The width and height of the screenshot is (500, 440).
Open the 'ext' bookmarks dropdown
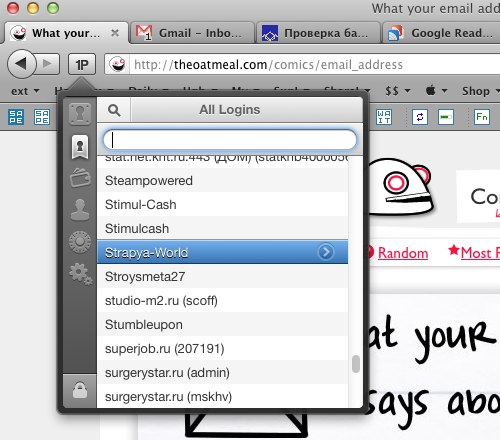coord(25,91)
